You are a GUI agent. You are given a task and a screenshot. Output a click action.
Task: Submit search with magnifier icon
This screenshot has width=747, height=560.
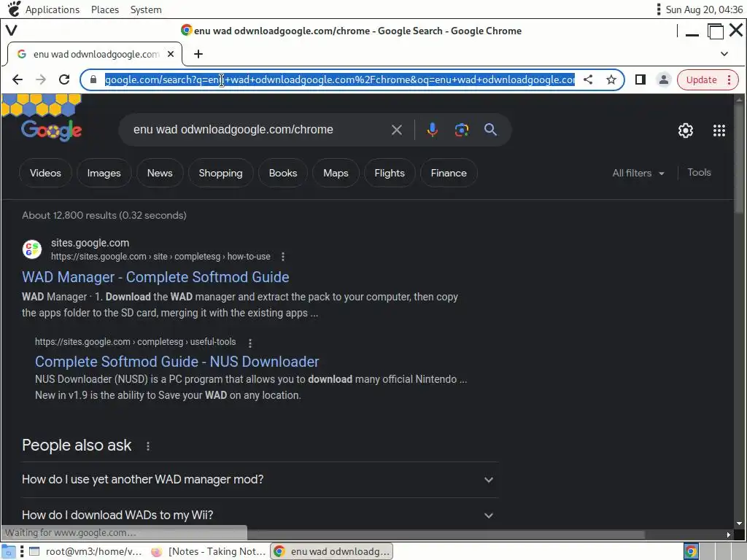(x=490, y=130)
